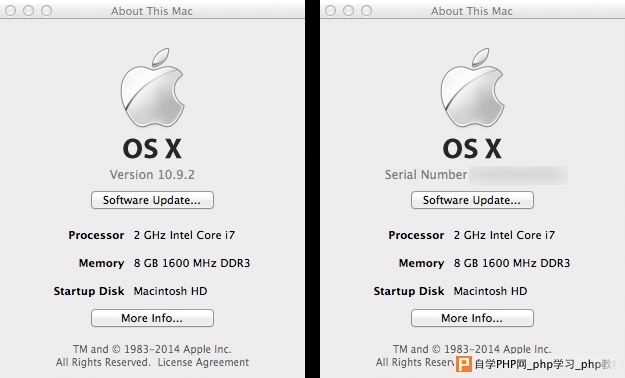Image resolution: width=625 pixels, height=378 pixels.
Task: Close the left About This Mac window
Action: coord(11,11)
